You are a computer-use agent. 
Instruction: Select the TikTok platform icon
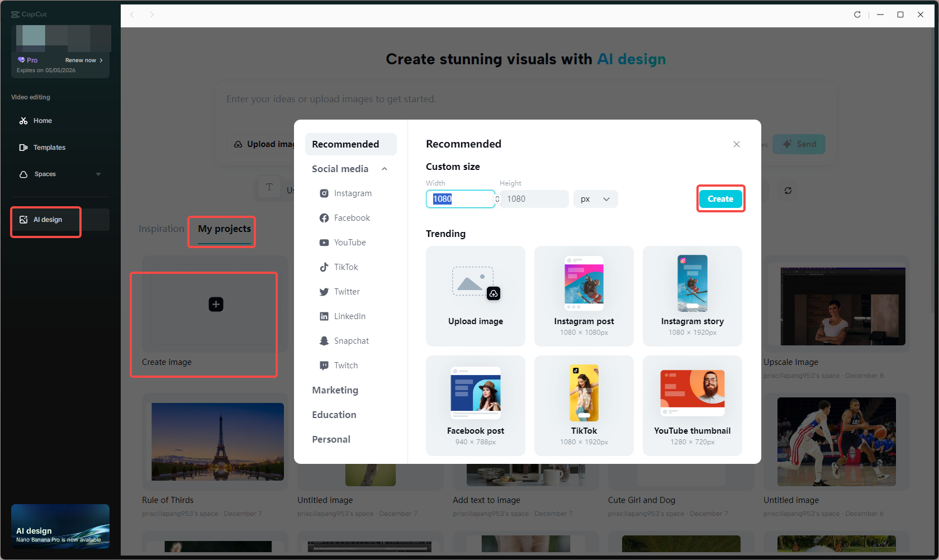324,267
